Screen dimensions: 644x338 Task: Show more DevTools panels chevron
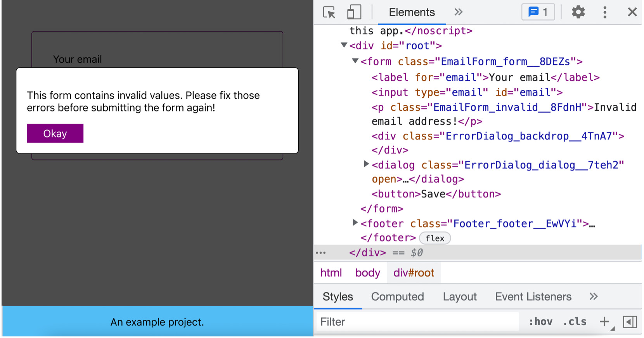[458, 12]
